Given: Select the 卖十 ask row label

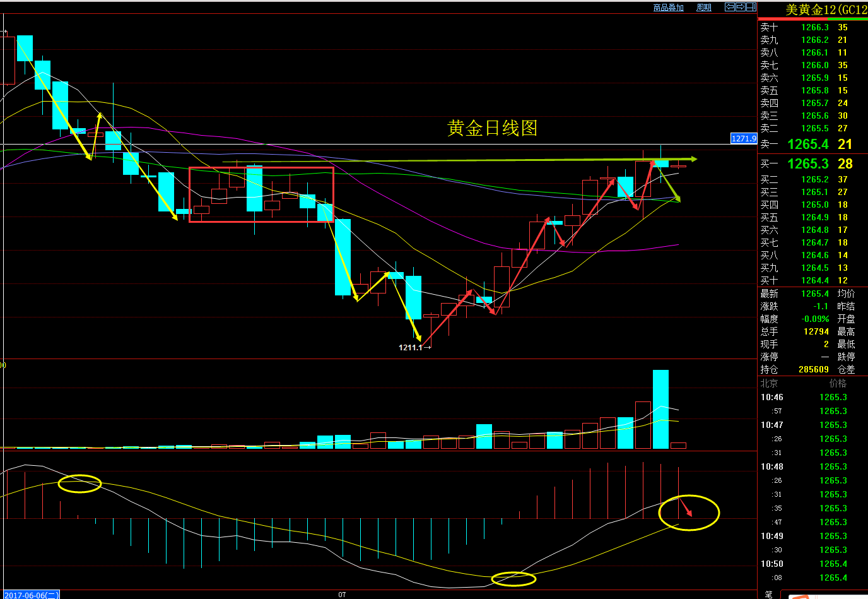Looking at the screenshot, I should point(770,27).
